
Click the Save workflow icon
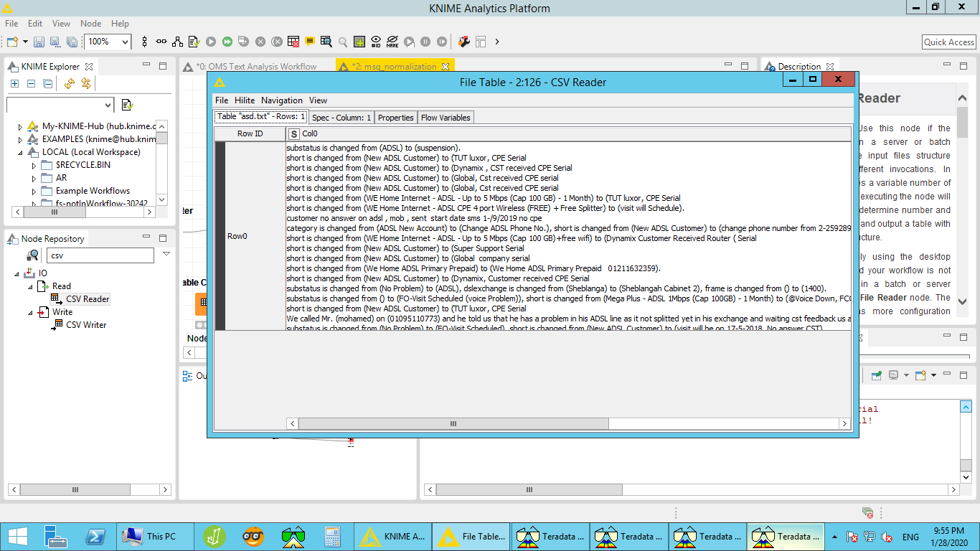tap(39, 42)
